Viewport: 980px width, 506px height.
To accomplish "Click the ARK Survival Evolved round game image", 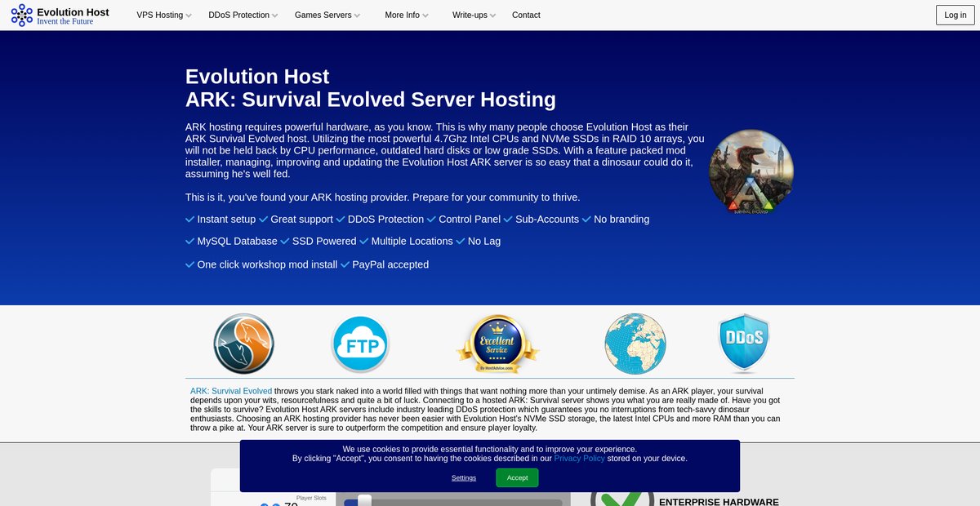I will [x=751, y=172].
